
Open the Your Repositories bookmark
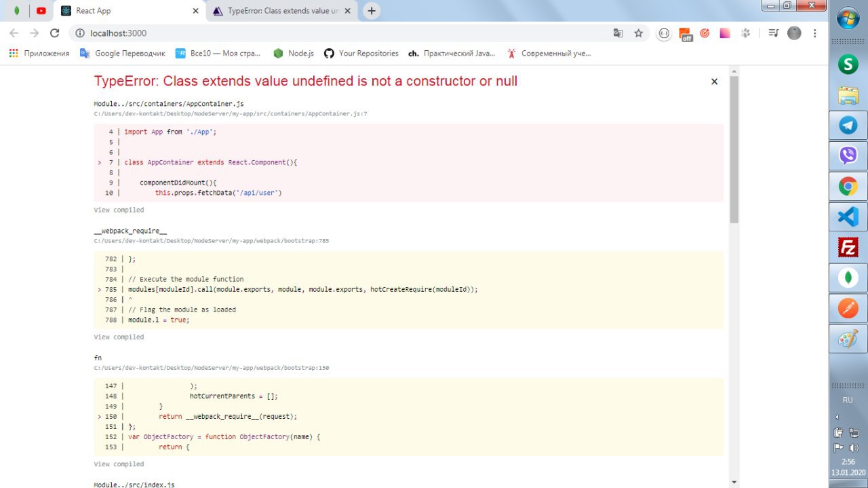tap(361, 53)
